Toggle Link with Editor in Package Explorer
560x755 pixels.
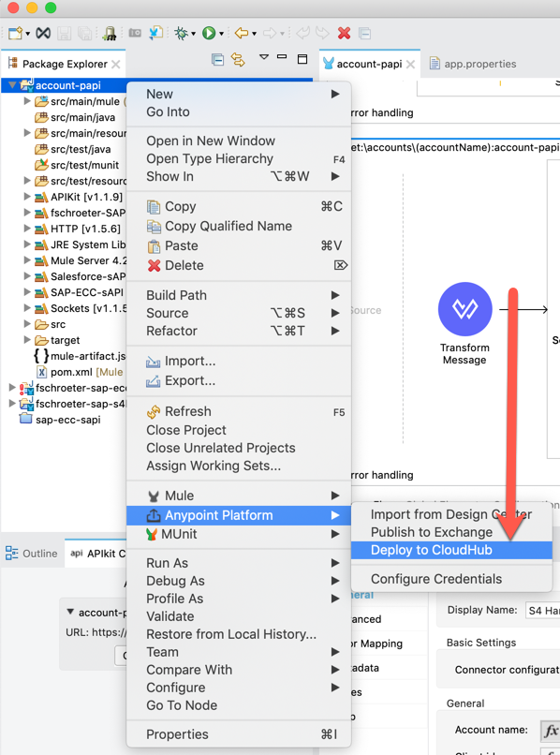[x=238, y=60]
